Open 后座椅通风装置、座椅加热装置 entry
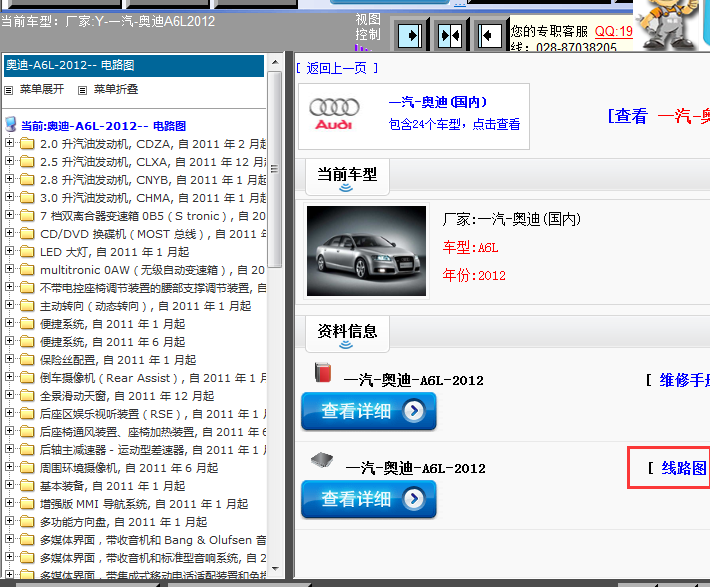The width and height of the screenshot is (710, 587). (x=153, y=432)
